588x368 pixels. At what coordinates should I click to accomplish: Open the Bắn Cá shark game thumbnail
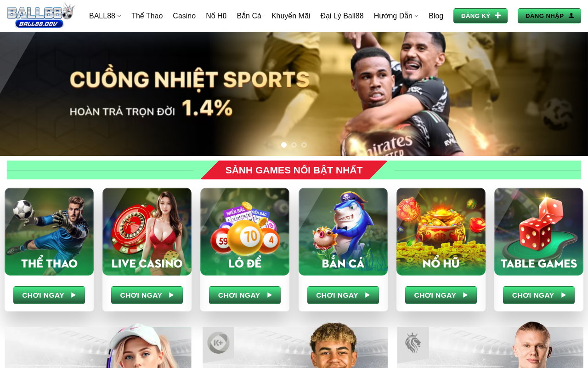tap(343, 231)
